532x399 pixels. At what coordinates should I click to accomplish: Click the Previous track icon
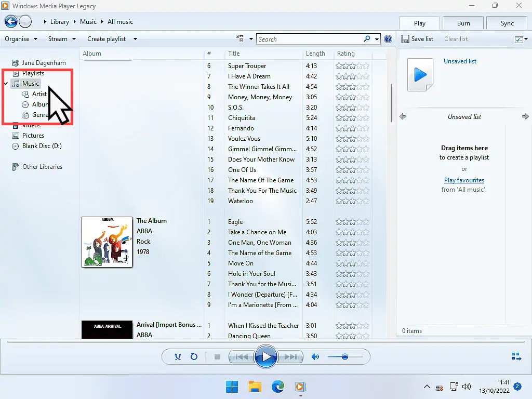(241, 357)
